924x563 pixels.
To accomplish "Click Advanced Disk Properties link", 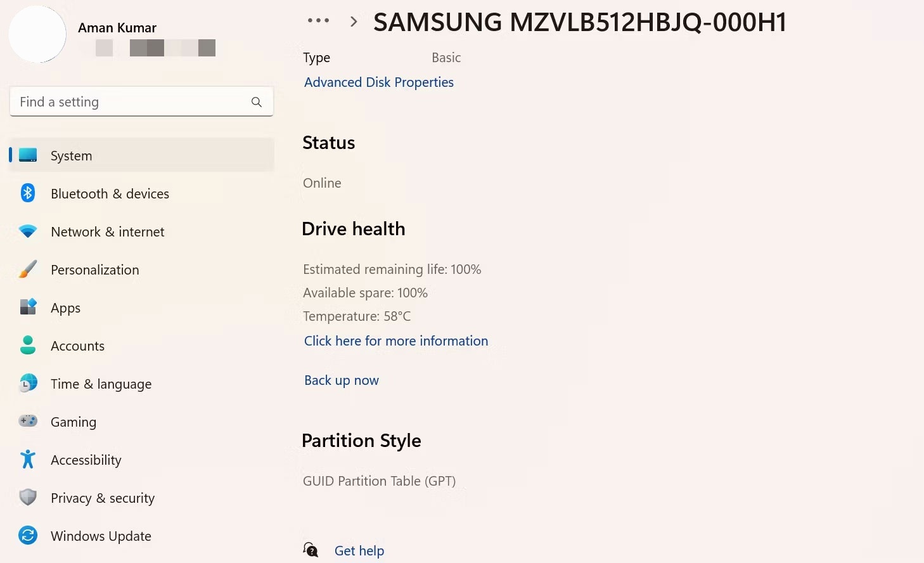I will pyautogui.click(x=379, y=82).
